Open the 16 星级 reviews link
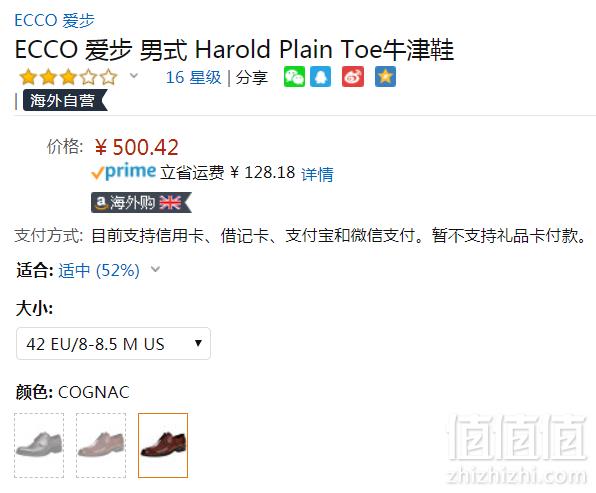The image size is (596, 493). click(x=193, y=78)
